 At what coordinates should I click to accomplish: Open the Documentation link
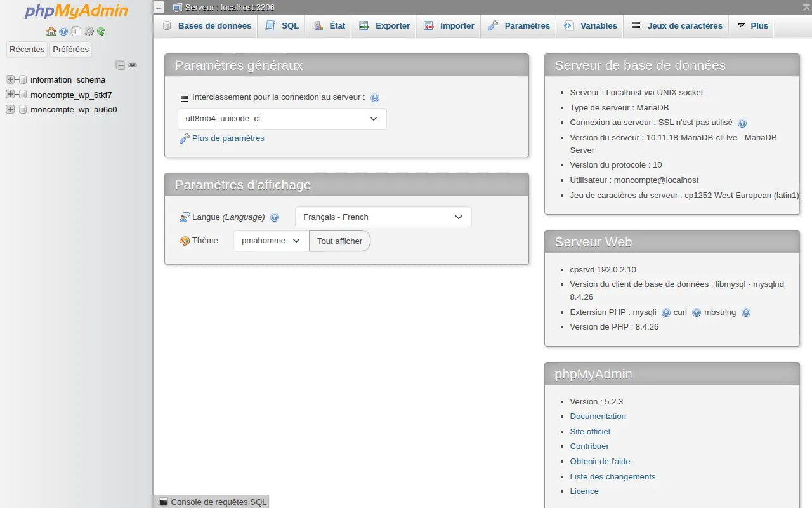pyautogui.click(x=598, y=417)
